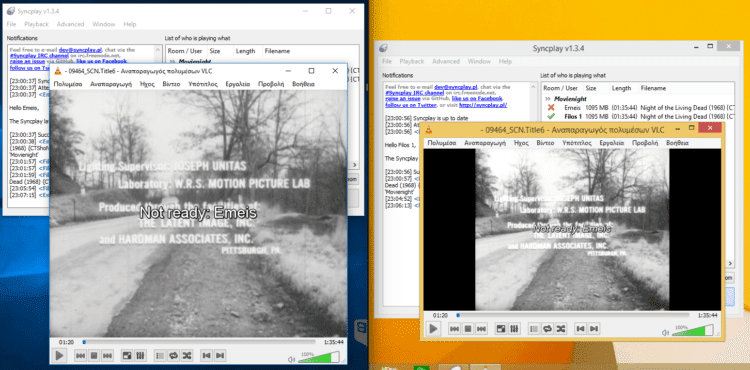Open extended settings in right VLC window
The image size is (750, 370).
point(515,328)
